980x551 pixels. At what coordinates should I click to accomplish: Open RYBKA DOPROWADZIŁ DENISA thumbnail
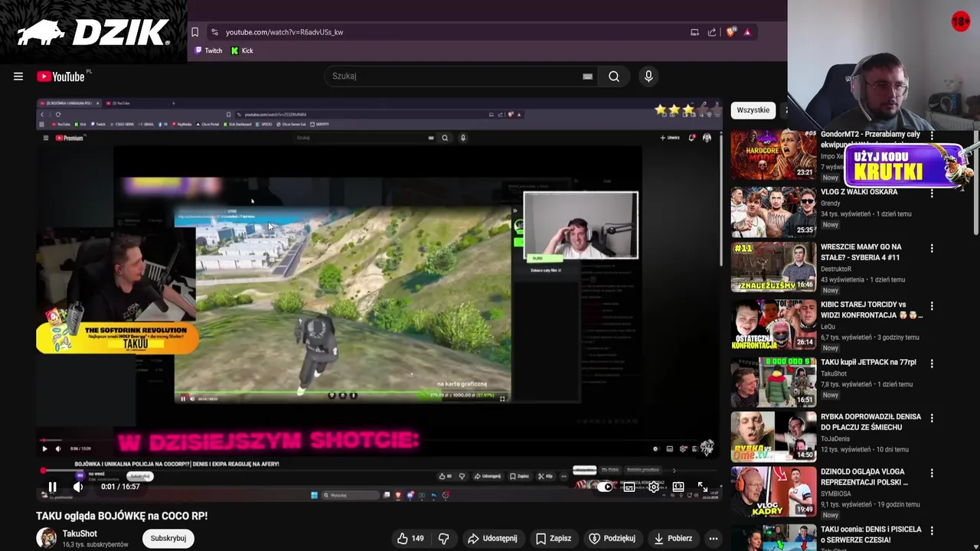(773, 437)
